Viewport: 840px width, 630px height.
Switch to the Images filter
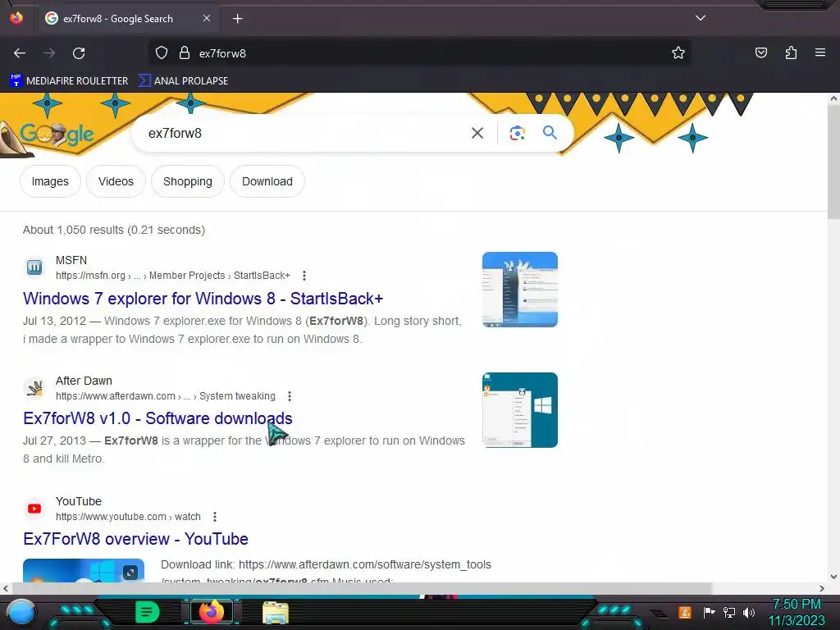(50, 181)
